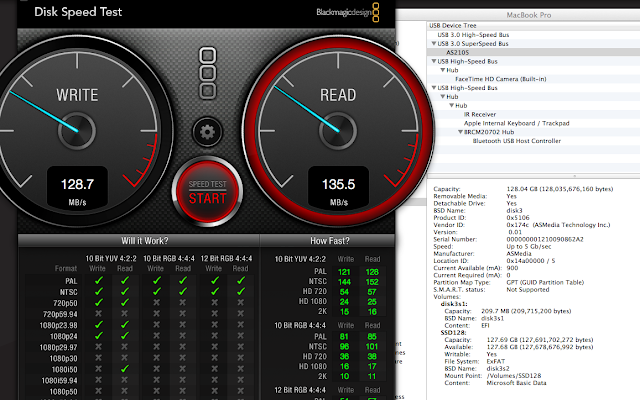Collapse the first USB High-Speed Bus node

[x=433, y=61]
